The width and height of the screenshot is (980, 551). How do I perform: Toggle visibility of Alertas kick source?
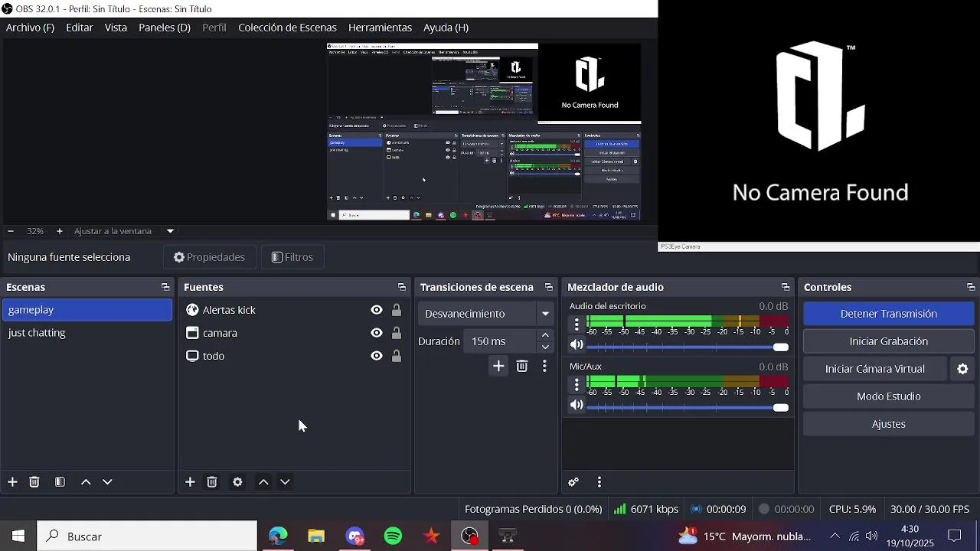point(377,310)
